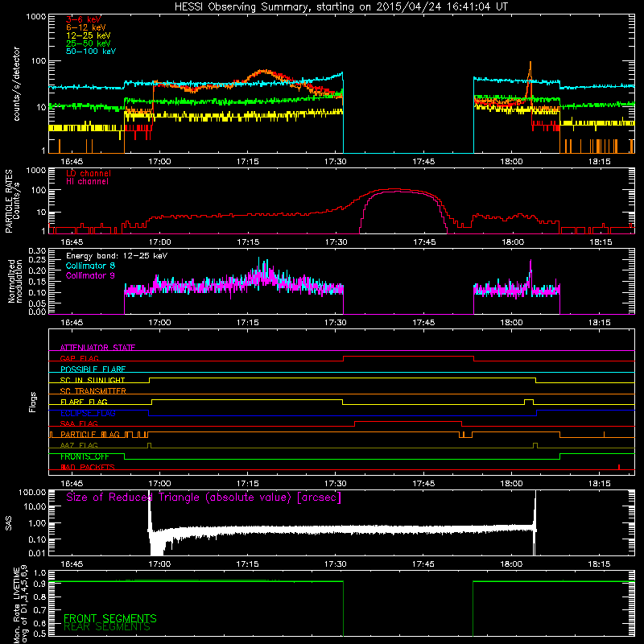Click the HESSI Observing Summary title text
The height and width of the screenshot is (644, 644).
point(341,7)
